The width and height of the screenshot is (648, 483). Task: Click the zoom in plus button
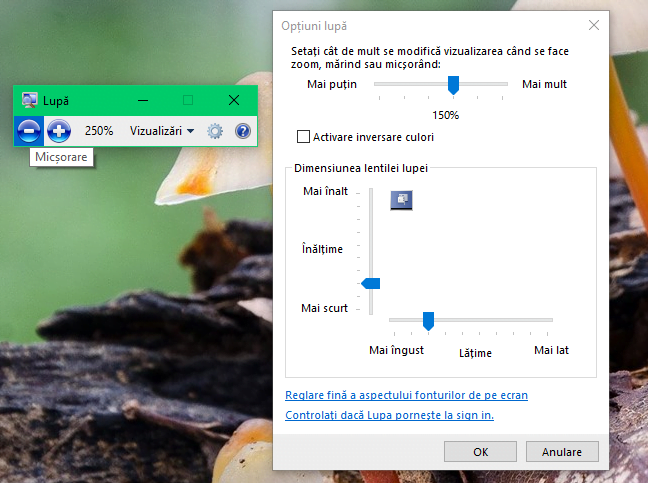[59, 131]
